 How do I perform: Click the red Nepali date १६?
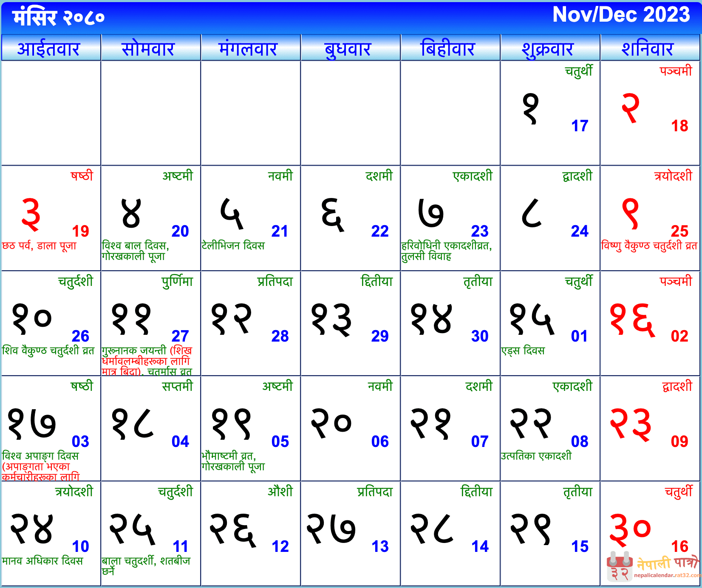[632, 320]
